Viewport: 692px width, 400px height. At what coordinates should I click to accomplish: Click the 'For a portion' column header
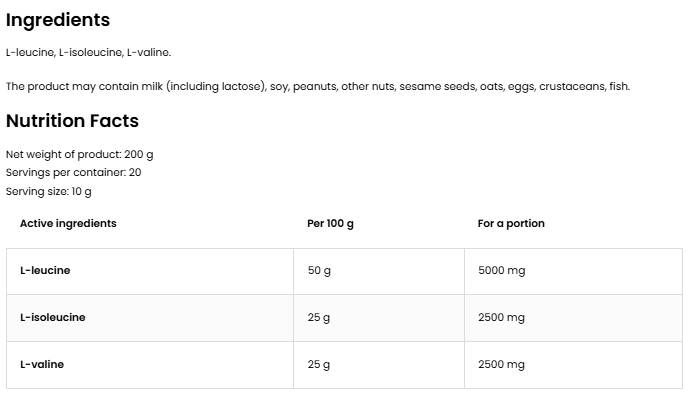click(511, 223)
